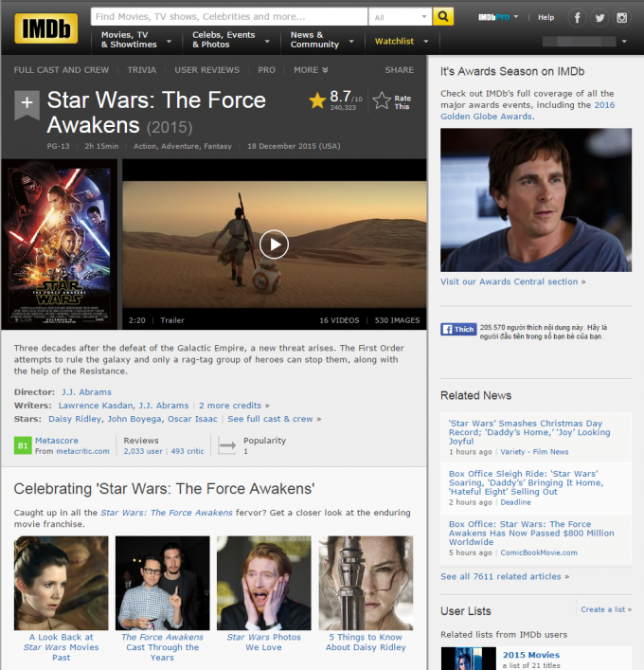
Task: Open the search category All dropdown
Action: (401, 17)
